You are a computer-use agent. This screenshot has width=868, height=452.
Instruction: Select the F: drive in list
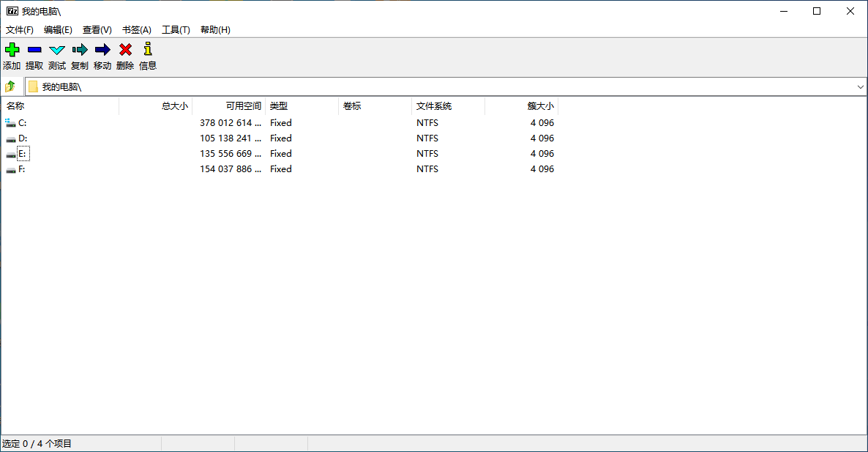click(22, 169)
